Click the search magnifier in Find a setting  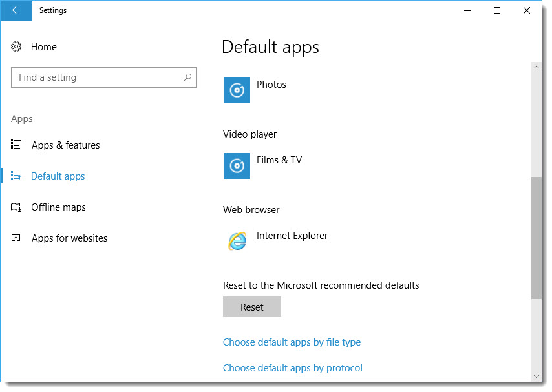click(187, 77)
